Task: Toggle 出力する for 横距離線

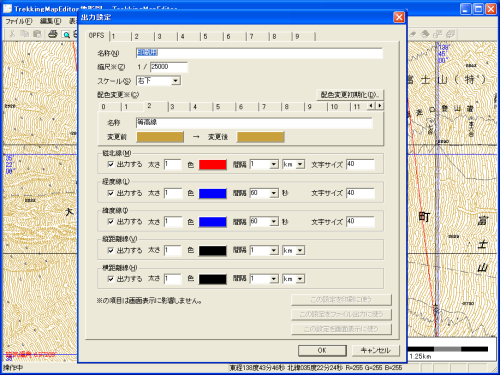Action: (111, 279)
